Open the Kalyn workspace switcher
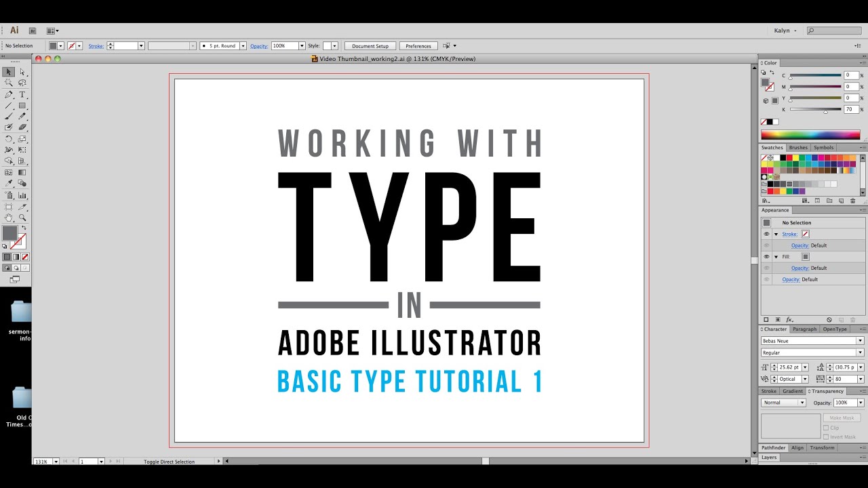This screenshot has width=868, height=488. click(785, 30)
